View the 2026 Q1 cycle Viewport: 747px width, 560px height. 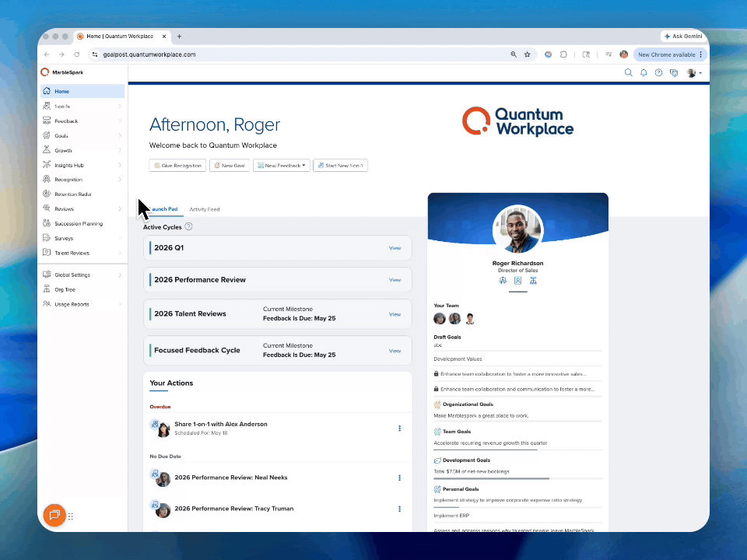[395, 248]
